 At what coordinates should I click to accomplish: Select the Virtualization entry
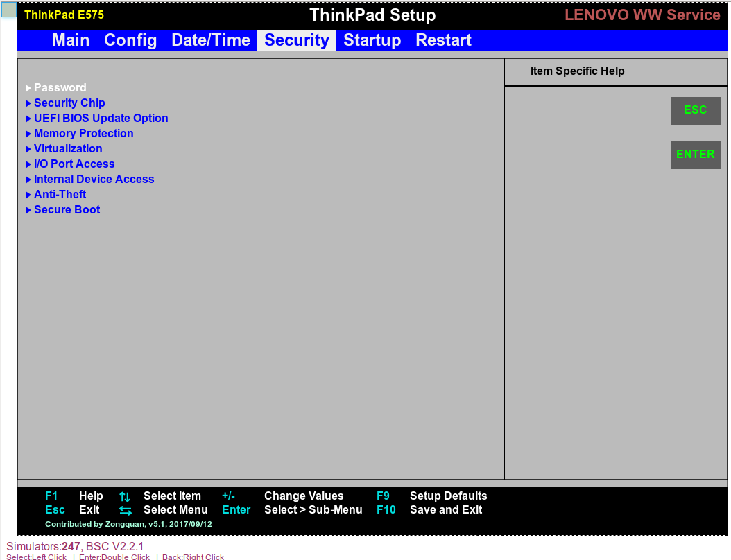[68, 148]
